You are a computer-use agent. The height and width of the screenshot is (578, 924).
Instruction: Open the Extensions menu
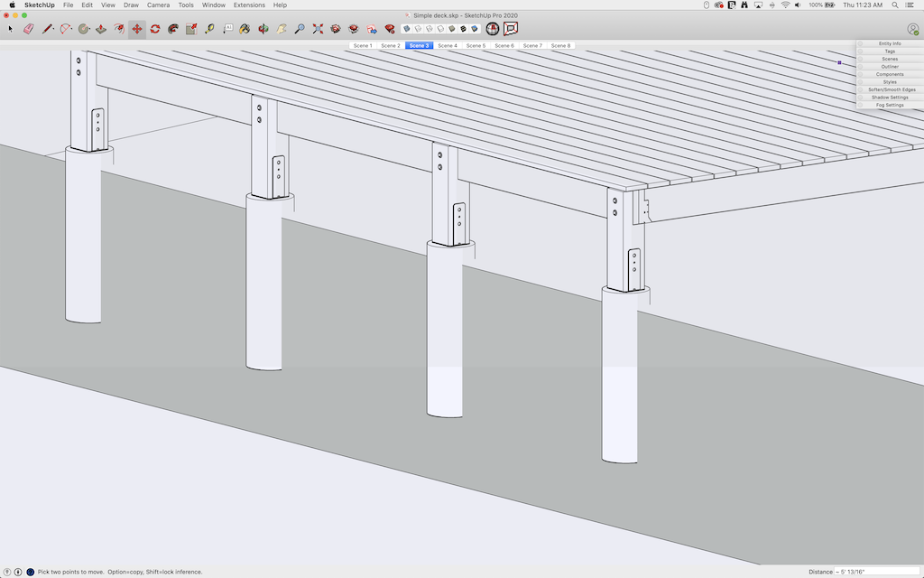249,5
